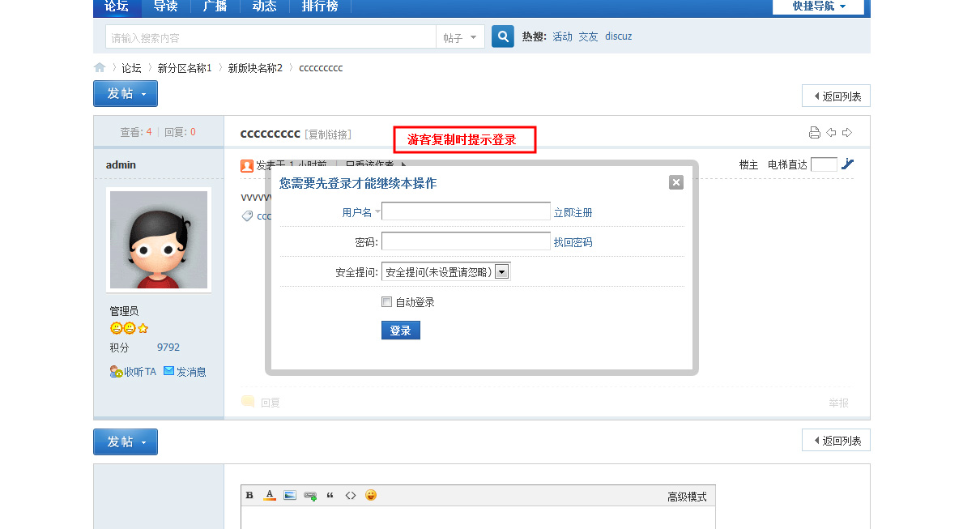Go to next thread arrow
The width and height of the screenshot is (980, 529).
tap(847, 133)
